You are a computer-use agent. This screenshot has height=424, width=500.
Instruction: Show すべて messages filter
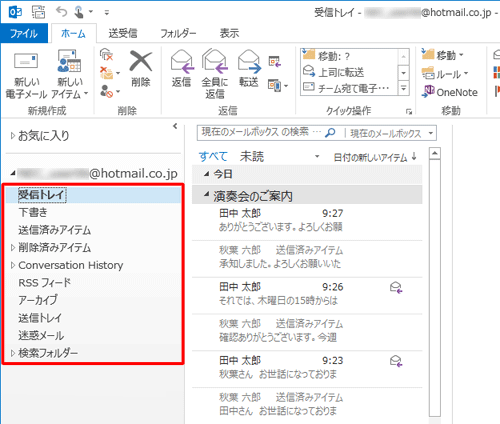[x=213, y=156]
